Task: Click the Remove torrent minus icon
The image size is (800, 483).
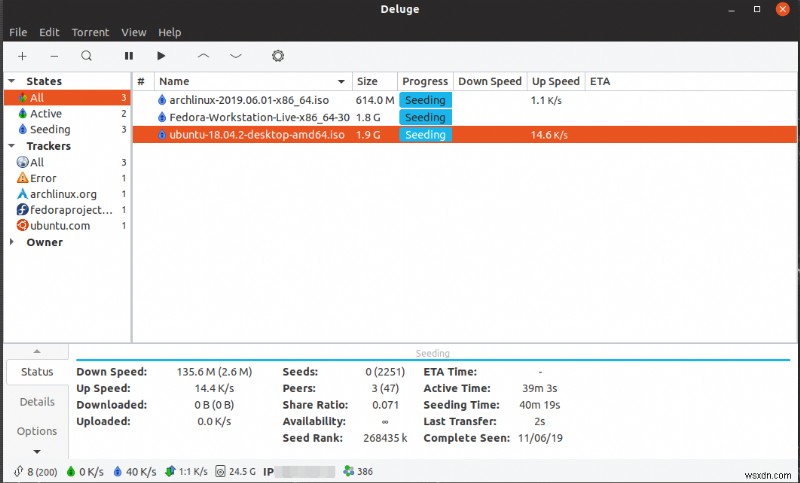Action: 54,56
